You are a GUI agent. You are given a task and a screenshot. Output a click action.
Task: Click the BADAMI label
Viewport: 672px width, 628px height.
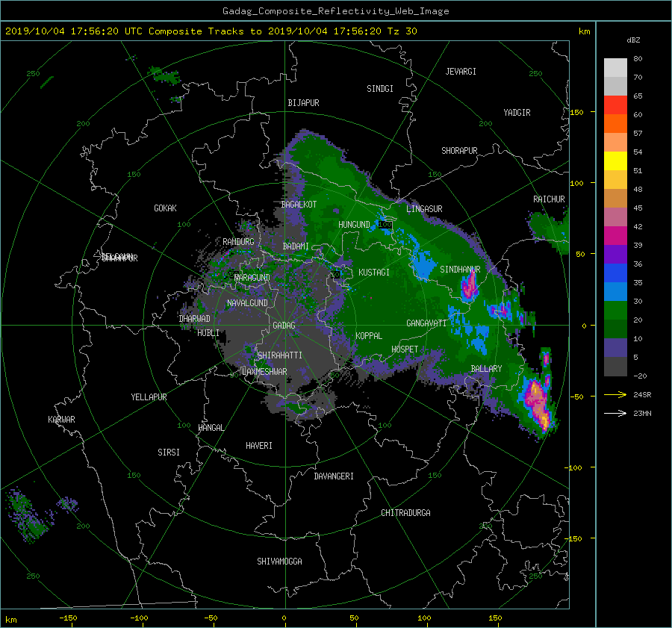(x=296, y=246)
